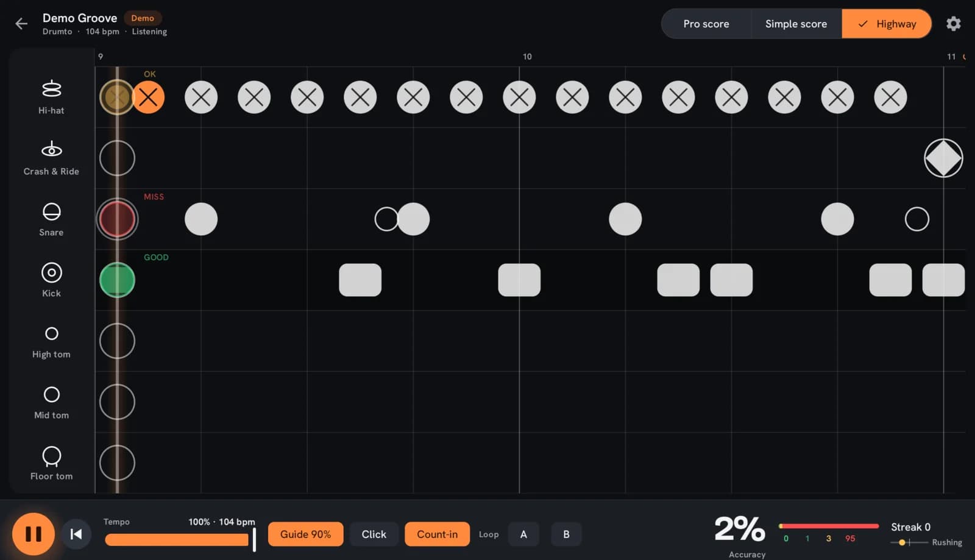
Task: Click the 2% accuracy readout
Action: point(740,529)
